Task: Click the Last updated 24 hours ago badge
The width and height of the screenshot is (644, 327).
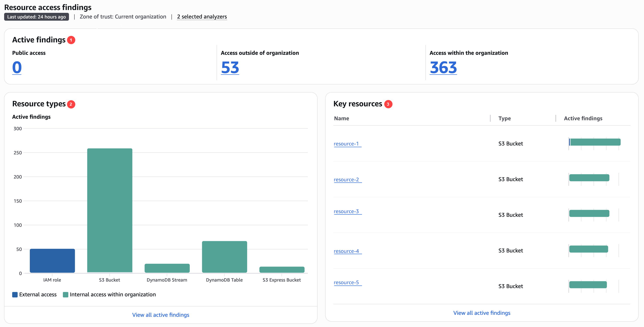Action: click(x=36, y=17)
